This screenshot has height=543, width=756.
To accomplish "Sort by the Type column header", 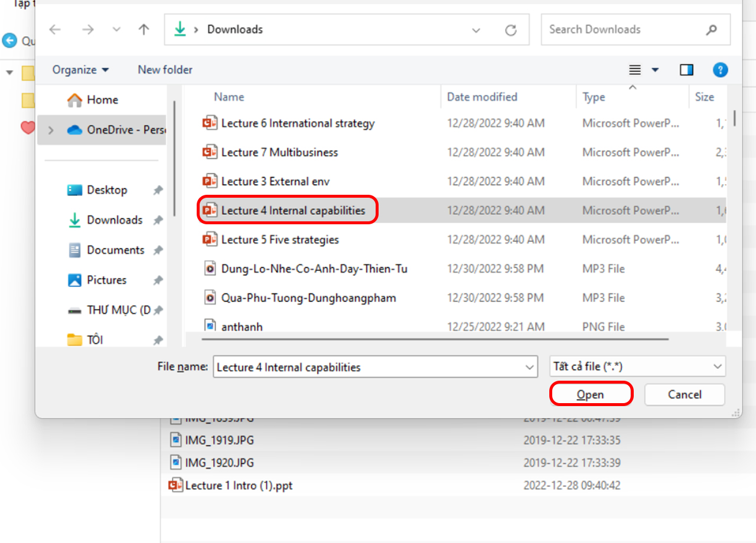I will tap(594, 97).
